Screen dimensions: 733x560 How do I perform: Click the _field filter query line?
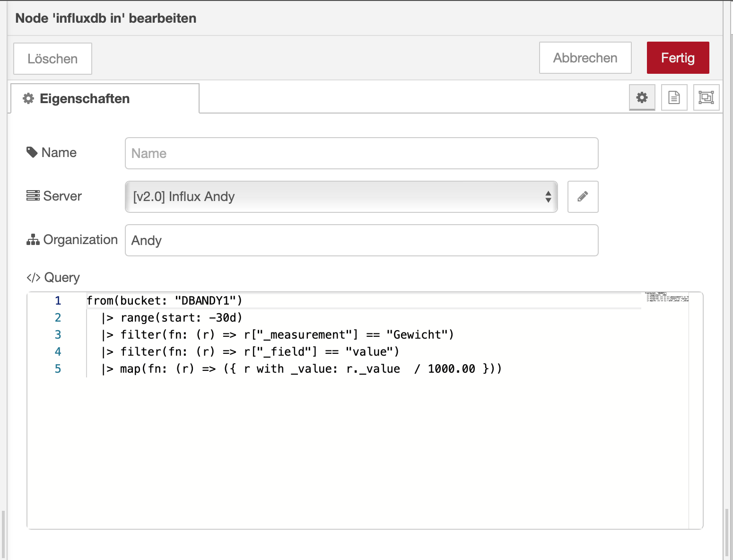[x=251, y=352]
